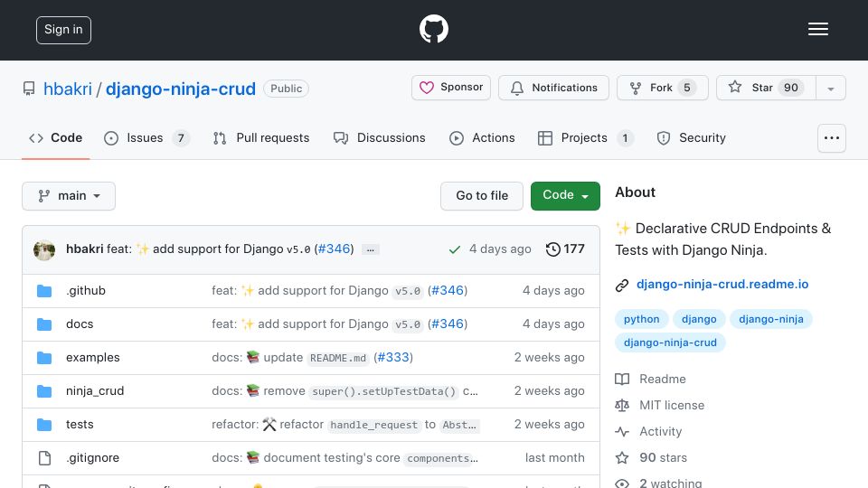Open the hamburger navigation menu
Viewport: 868px width, 488px height.
click(817, 29)
